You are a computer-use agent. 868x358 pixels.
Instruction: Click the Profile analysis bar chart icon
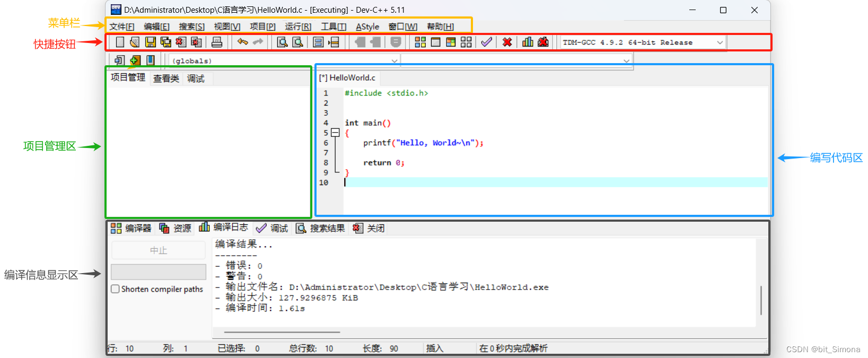click(x=528, y=42)
